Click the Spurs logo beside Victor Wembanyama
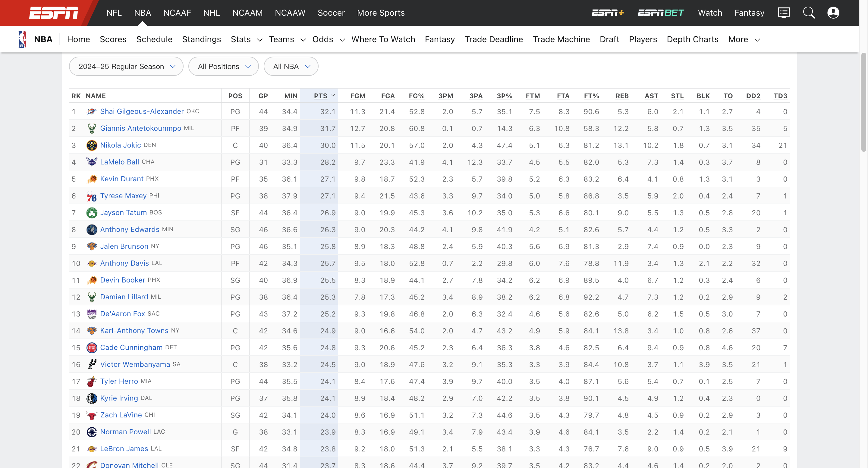 (x=92, y=364)
